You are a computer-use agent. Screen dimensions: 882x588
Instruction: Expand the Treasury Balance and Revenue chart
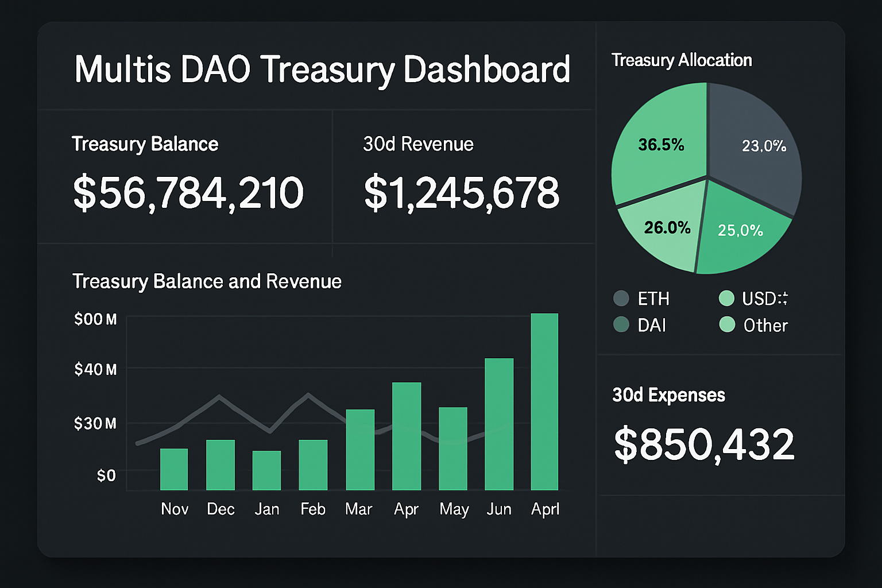[x=207, y=281]
